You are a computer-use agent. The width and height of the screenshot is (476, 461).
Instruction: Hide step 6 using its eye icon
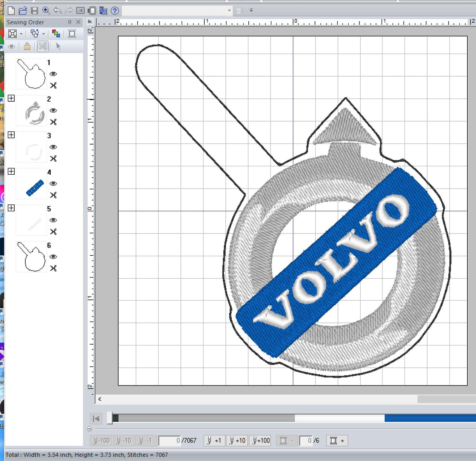tap(53, 257)
